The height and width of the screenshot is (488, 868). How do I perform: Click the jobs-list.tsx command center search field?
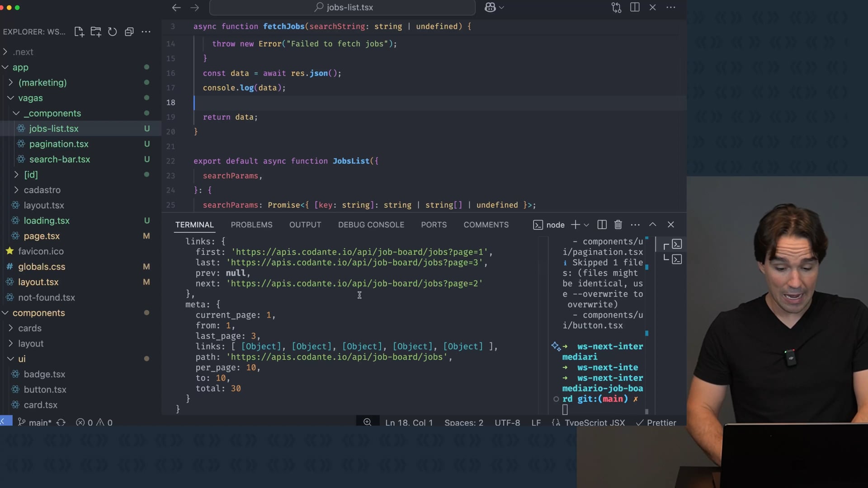[x=342, y=7]
